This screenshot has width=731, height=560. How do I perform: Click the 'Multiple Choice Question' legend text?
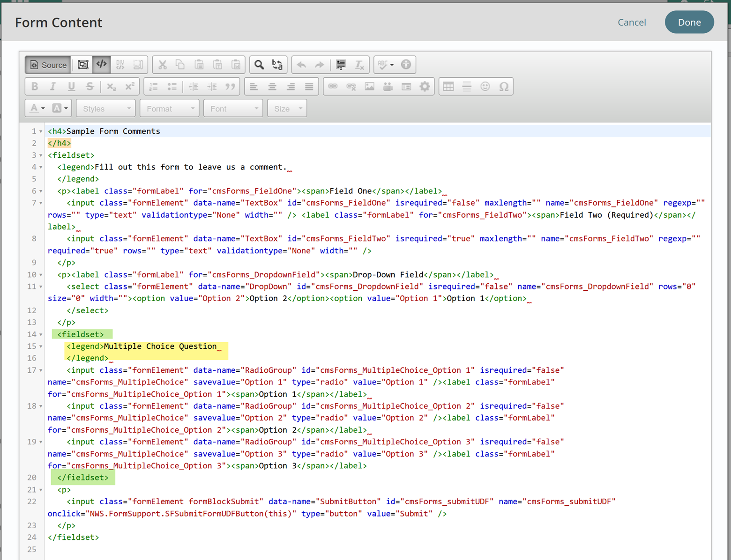click(160, 346)
